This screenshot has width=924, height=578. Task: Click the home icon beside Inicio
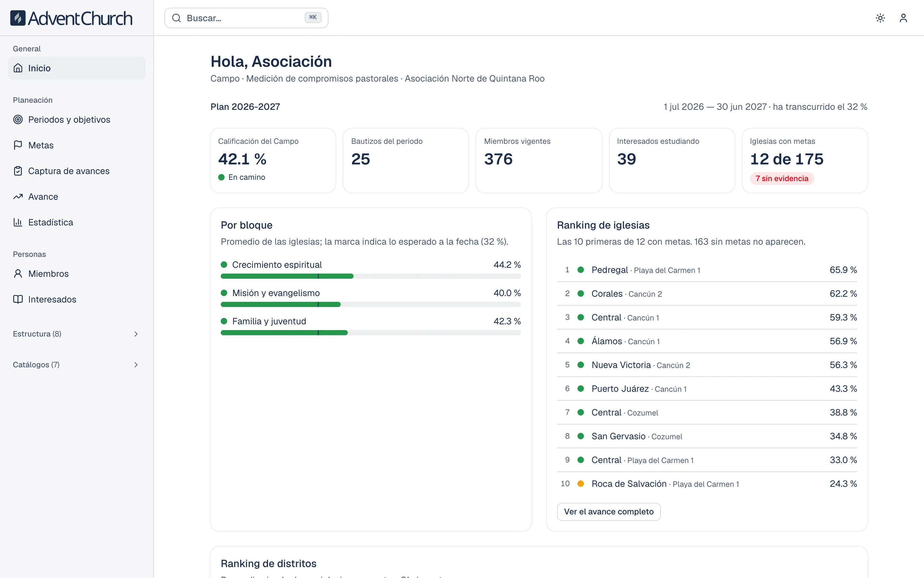coord(18,68)
